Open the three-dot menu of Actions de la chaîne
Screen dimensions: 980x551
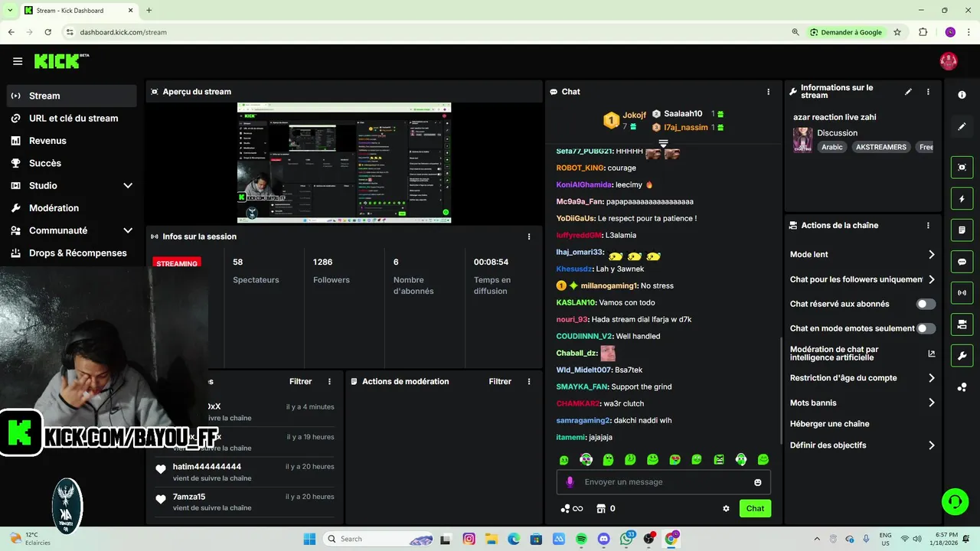[928, 226]
